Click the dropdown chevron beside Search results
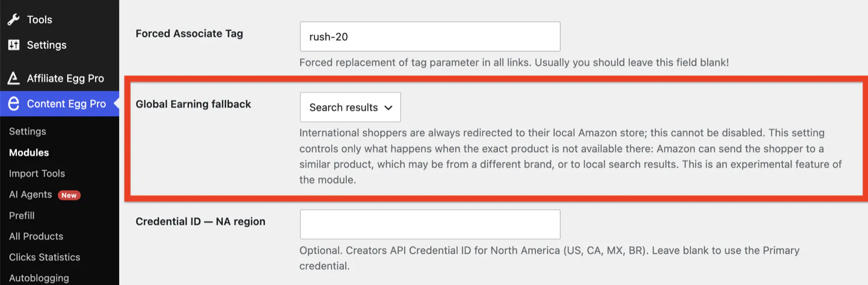 (x=388, y=107)
